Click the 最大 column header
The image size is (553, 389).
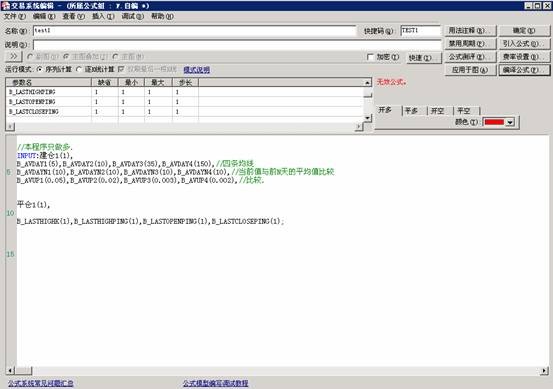(158, 83)
